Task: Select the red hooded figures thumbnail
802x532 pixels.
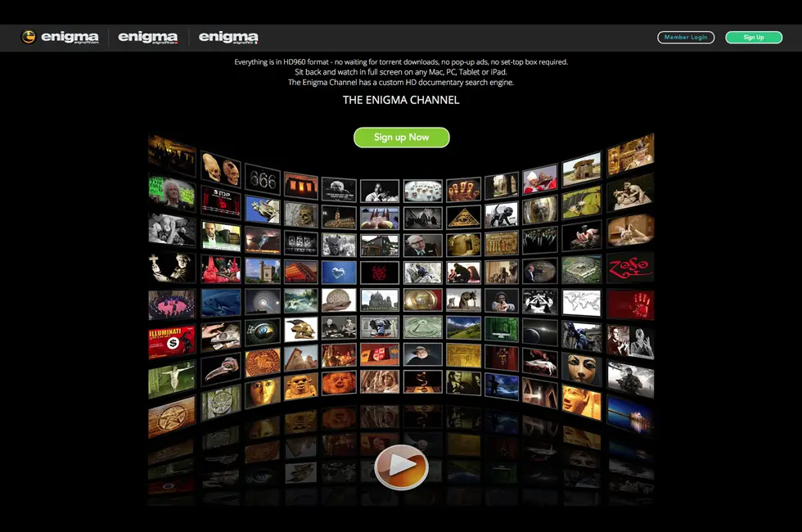Action: [x=221, y=268]
